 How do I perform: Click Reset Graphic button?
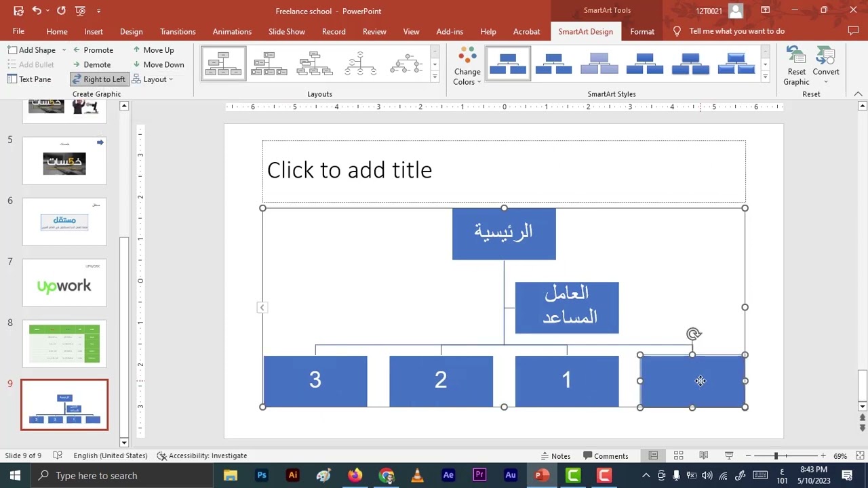(x=797, y=66)
